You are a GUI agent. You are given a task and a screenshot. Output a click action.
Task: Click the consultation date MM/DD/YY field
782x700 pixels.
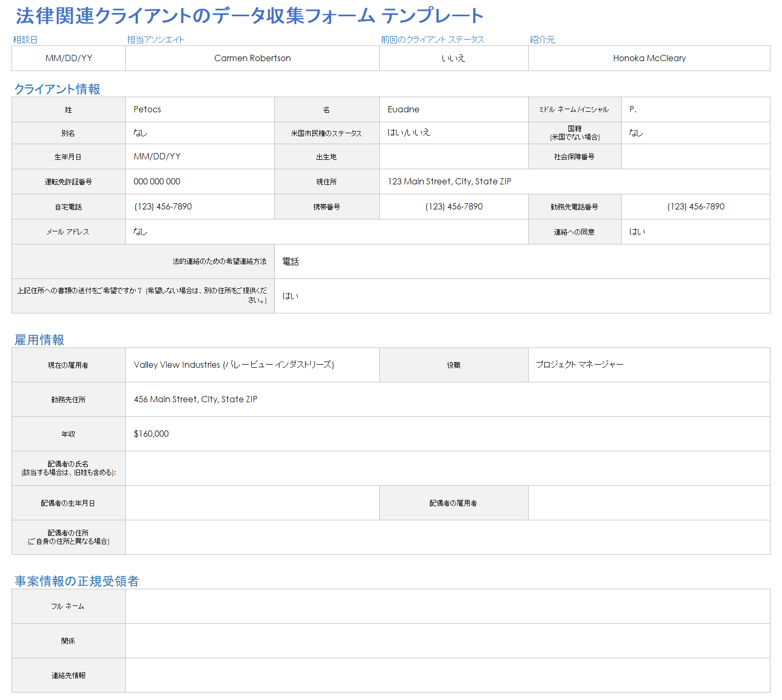tap(68, 58)
